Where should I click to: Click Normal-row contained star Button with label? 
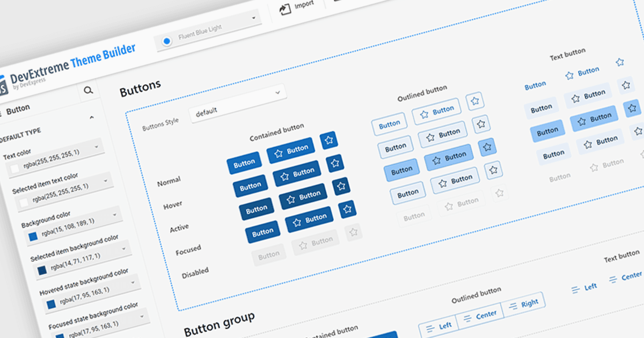(x=291, y=151)
